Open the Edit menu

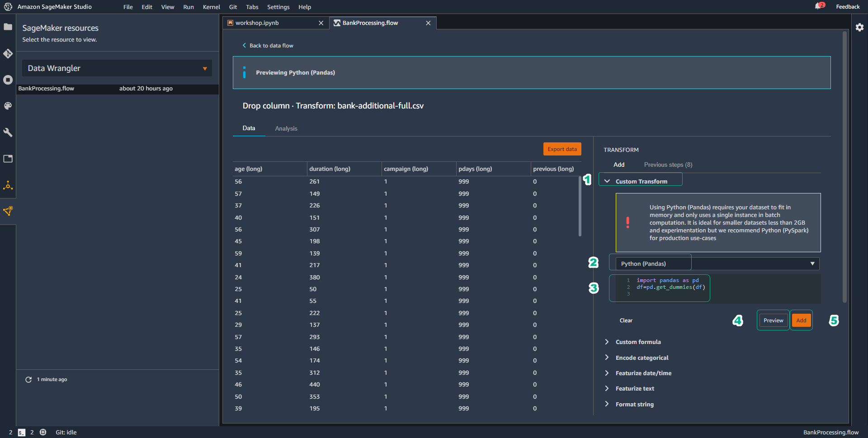[x=147, y=7]
